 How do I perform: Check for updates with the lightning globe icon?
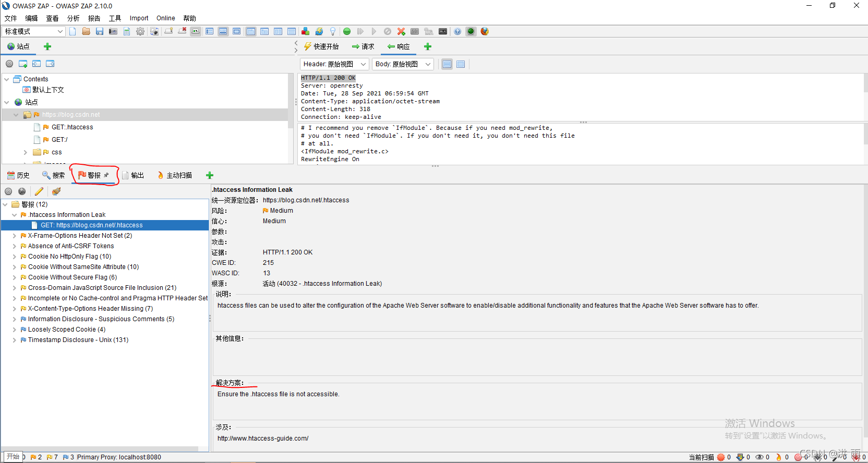(319, 31)
